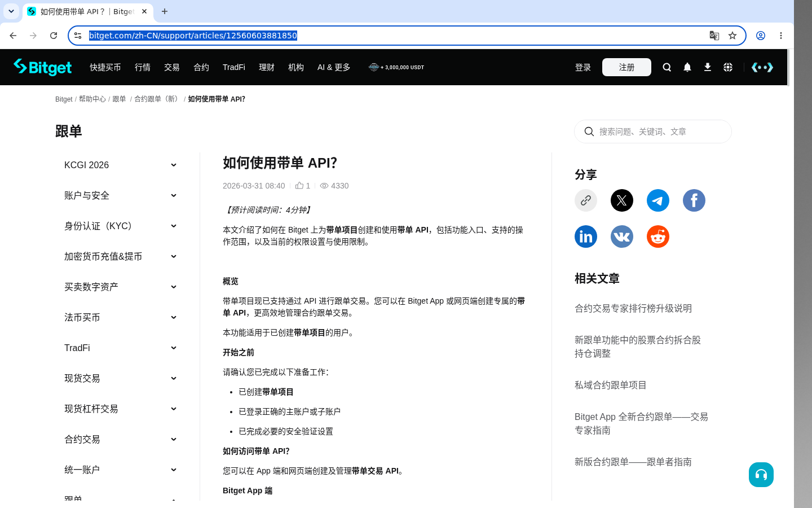Like the article with thumbs-up icon

pos(299,185)
